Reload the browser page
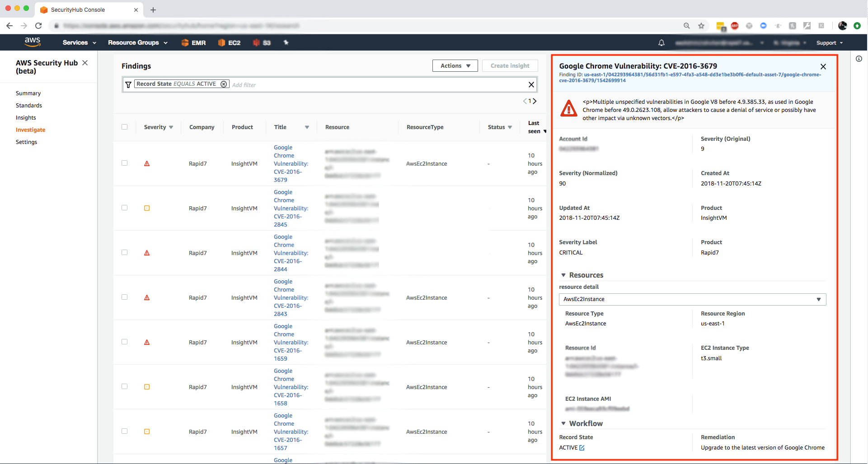Viewport: 868px width, 464px height. 38,26
